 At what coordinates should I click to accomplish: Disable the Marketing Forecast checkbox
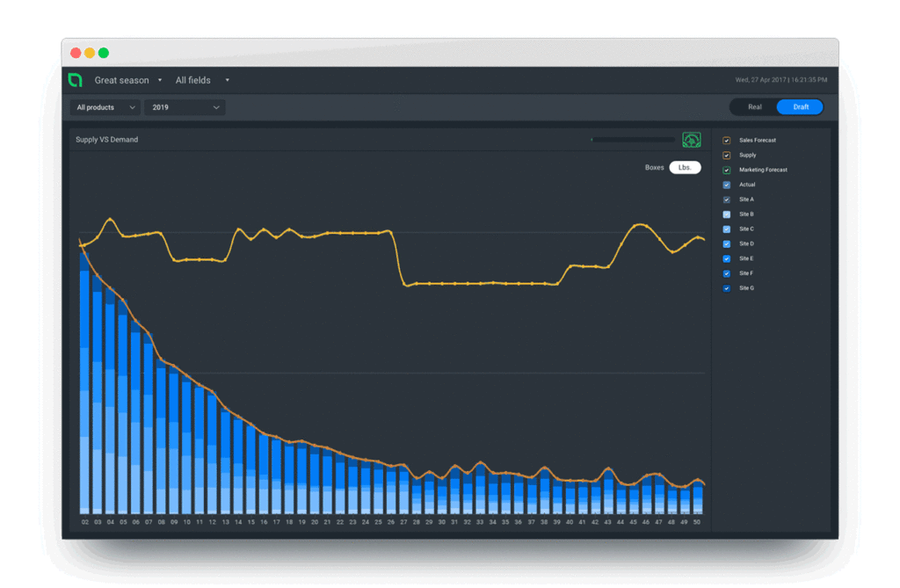[726, 171]
